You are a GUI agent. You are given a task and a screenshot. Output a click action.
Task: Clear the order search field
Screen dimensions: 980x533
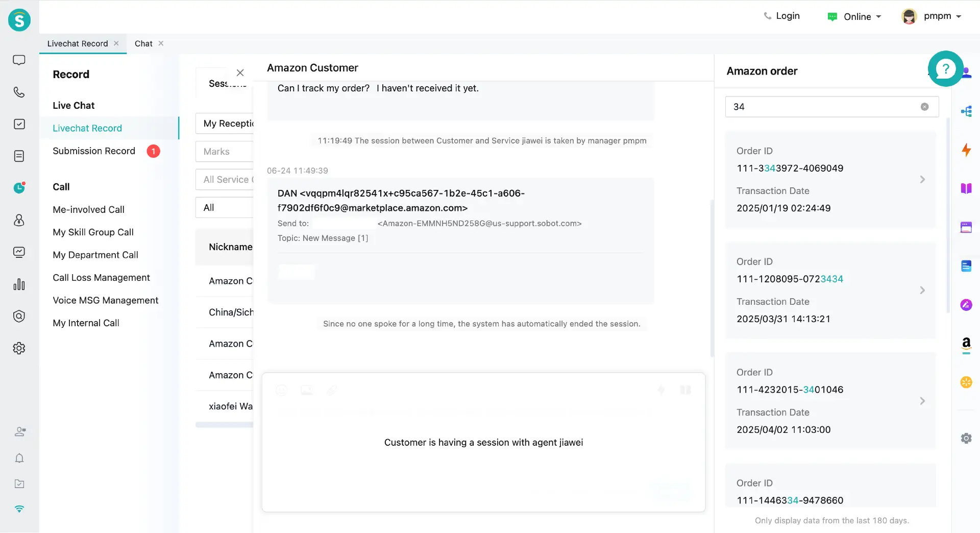924,107
